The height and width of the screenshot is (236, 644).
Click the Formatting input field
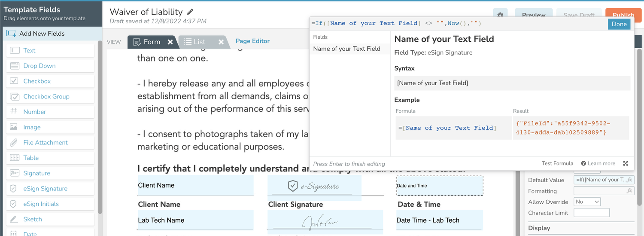pos(604,191)
